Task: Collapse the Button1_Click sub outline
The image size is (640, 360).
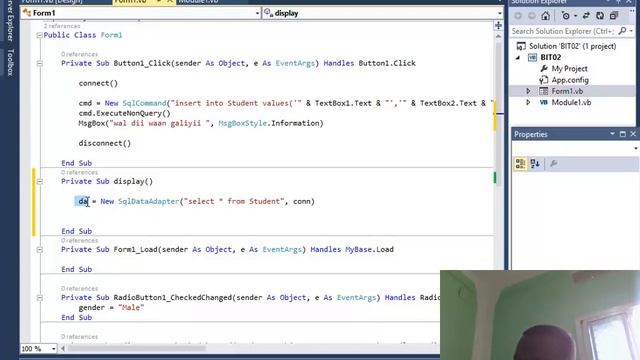Action: tap(40, 64)
